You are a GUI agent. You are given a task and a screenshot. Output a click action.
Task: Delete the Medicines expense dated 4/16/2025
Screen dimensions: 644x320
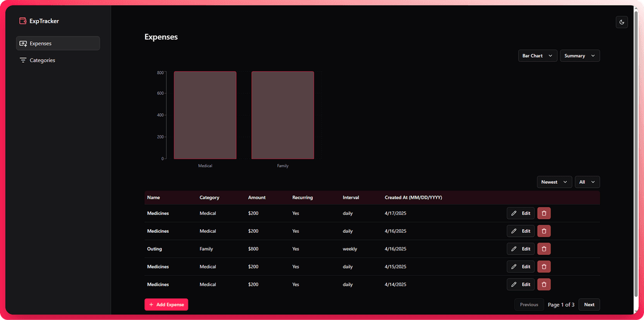[544, 231]
